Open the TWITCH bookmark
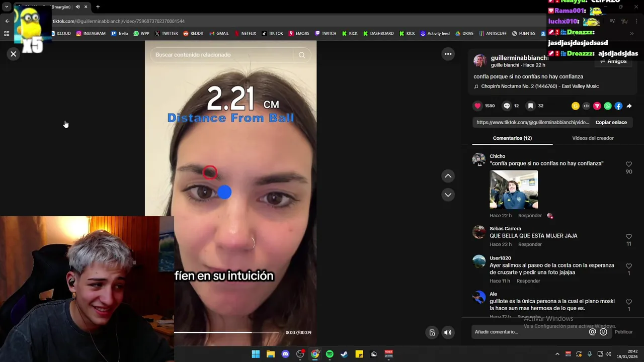The width and height of the screenshot is (644, 362). (x=326, y=34)
